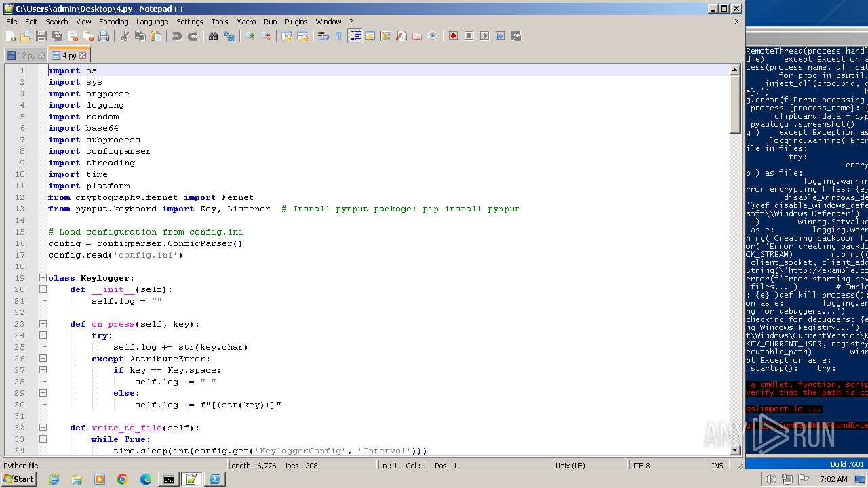The image size is (868, 488).
Task: Open Internet Explorer from the taskbar
Action: [x=54, y=479]
